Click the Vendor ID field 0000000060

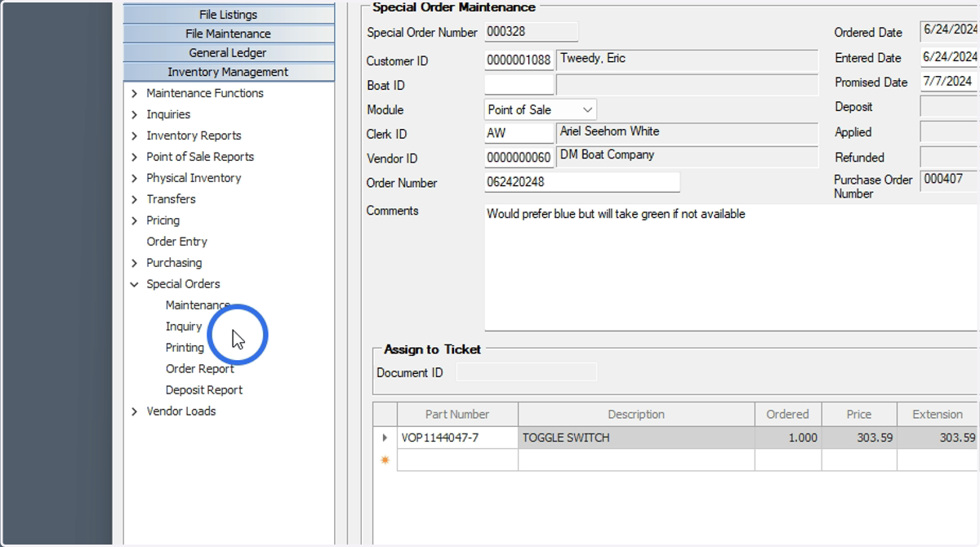click(519, 158)
